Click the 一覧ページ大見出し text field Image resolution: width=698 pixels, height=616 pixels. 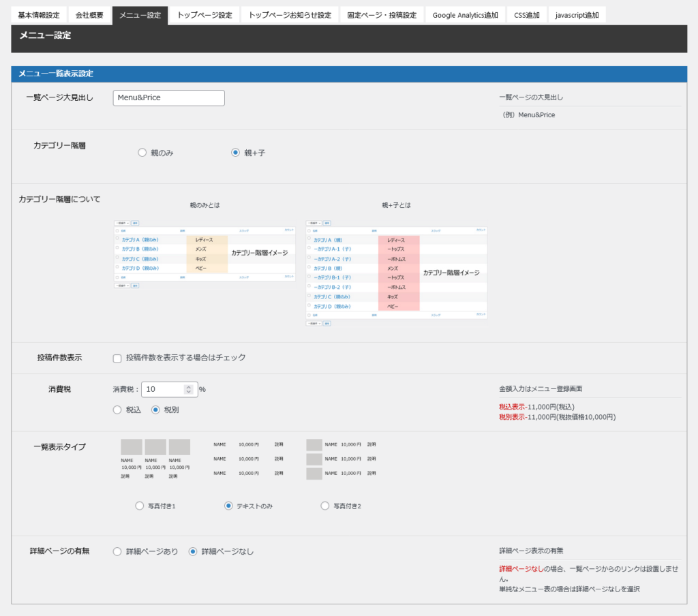168,98
